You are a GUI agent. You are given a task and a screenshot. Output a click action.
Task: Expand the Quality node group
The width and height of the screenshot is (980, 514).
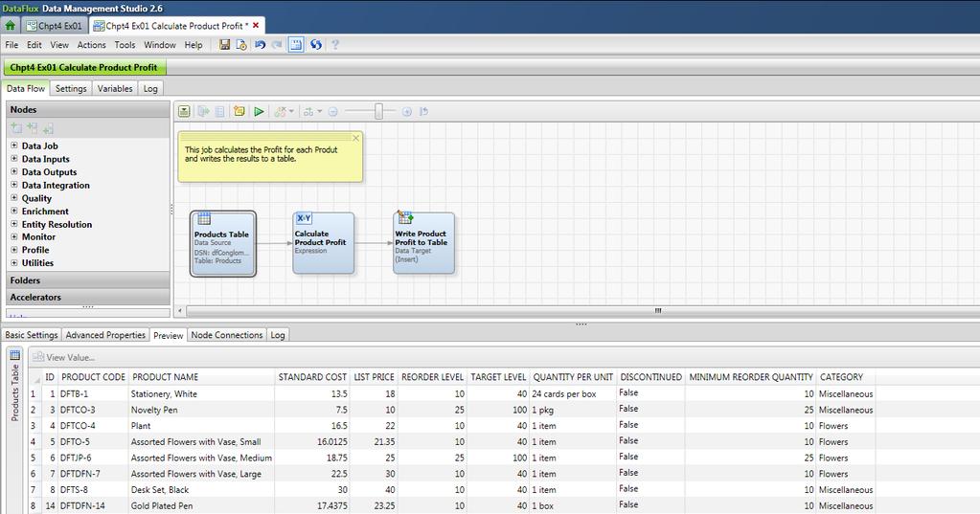[13, 198]
